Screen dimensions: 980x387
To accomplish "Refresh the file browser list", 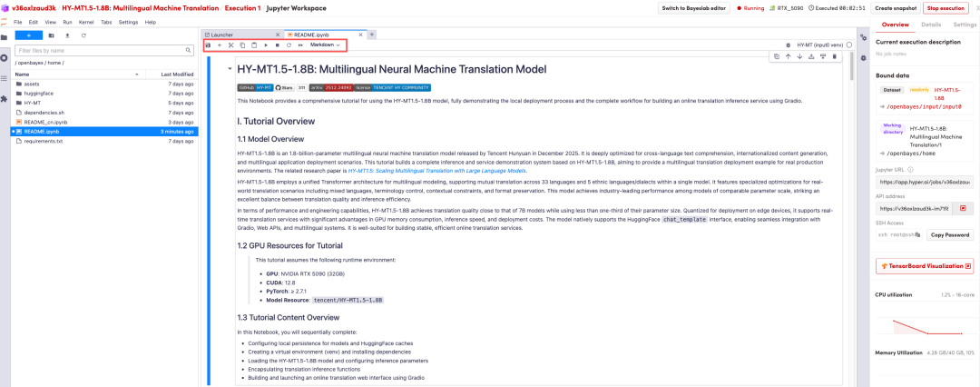I will [x=83, y=35].
